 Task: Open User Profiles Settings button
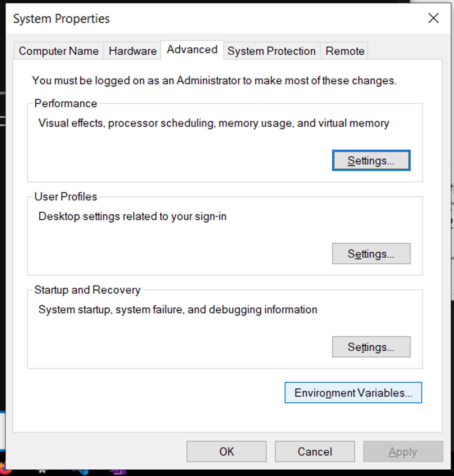(371, 254)
